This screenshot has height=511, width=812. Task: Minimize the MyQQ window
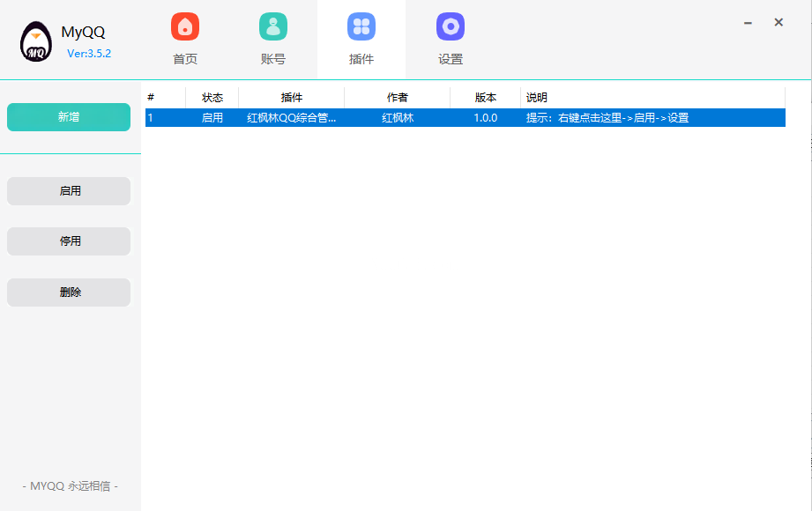coord(748,23)
